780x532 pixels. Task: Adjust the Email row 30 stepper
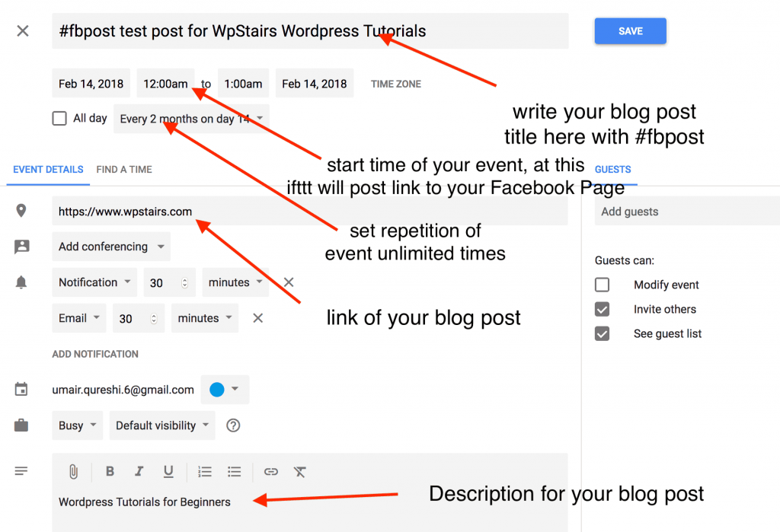(x=154, y=319)
